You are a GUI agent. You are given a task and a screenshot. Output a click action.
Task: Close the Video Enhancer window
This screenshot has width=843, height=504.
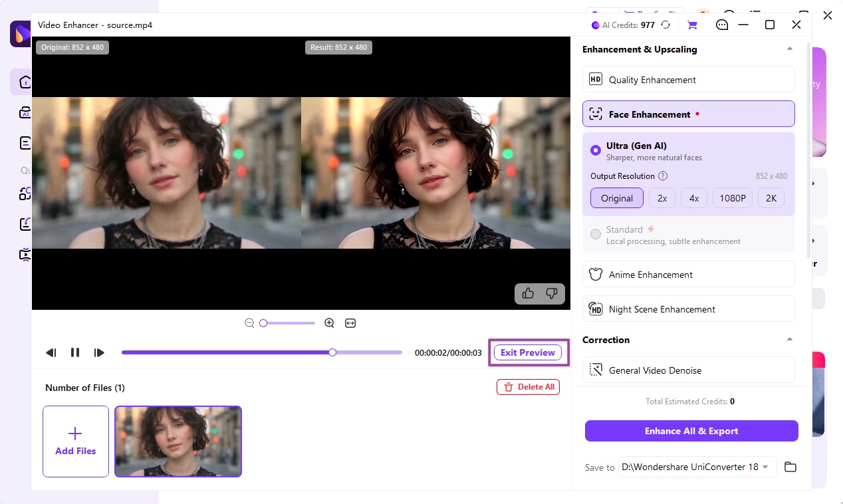pos(796,25)
